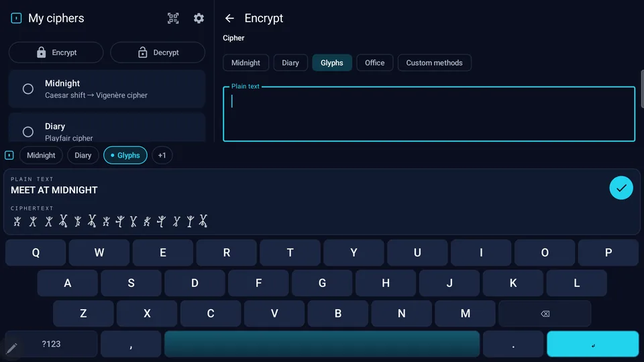Click the MEET AT MIDNIGHT plain text

[54, 190]
